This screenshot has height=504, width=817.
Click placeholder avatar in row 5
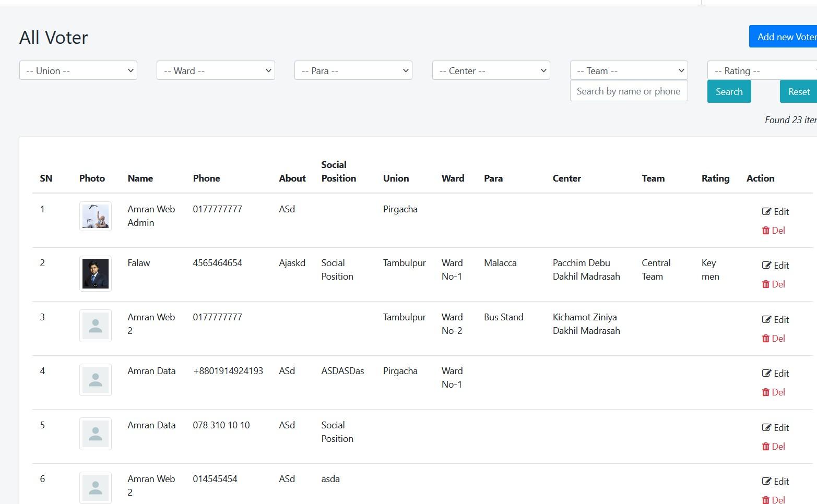pos(96,434)
